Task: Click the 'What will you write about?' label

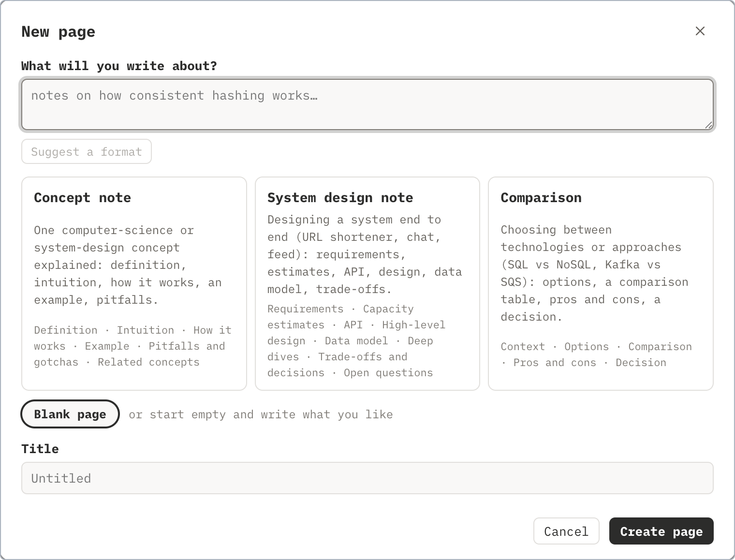Action: [119, 66]
